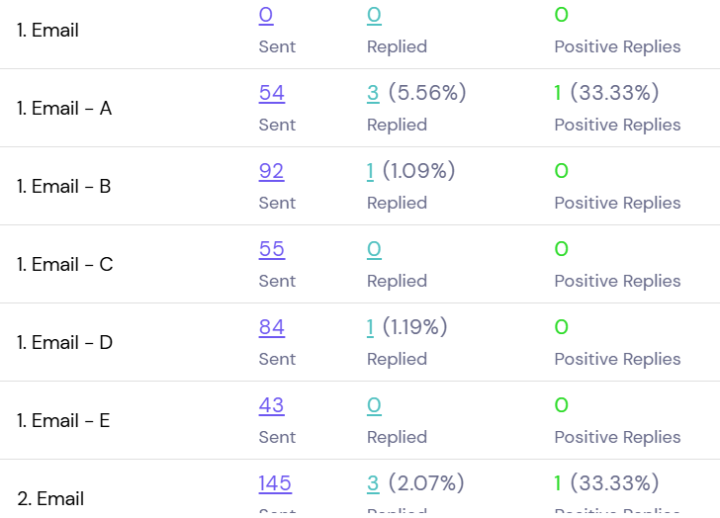
Task: Click the positive replies count for Email A
Action: click(x=558, y=93)
